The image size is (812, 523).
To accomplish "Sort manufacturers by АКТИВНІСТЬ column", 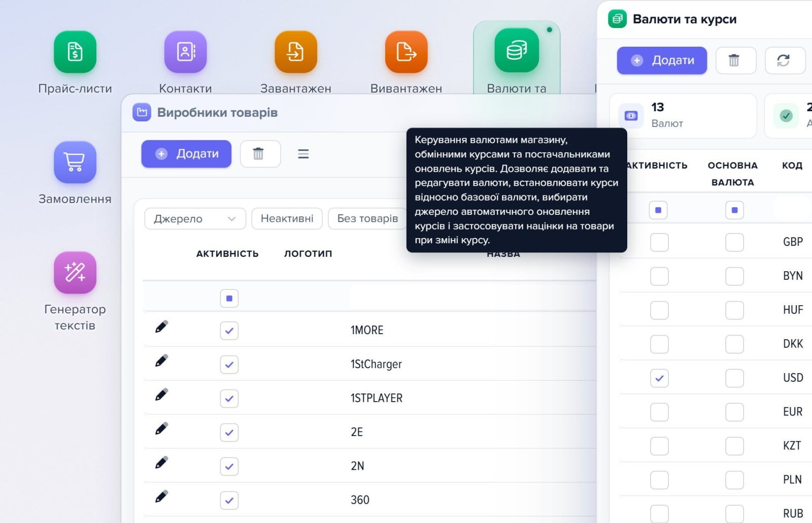I will click(x=227, y=254).
